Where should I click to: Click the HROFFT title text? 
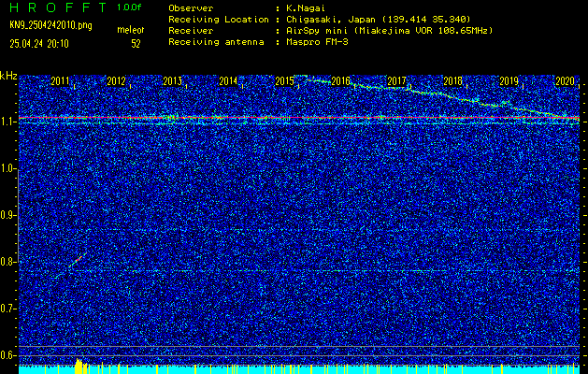pos(58,7)
